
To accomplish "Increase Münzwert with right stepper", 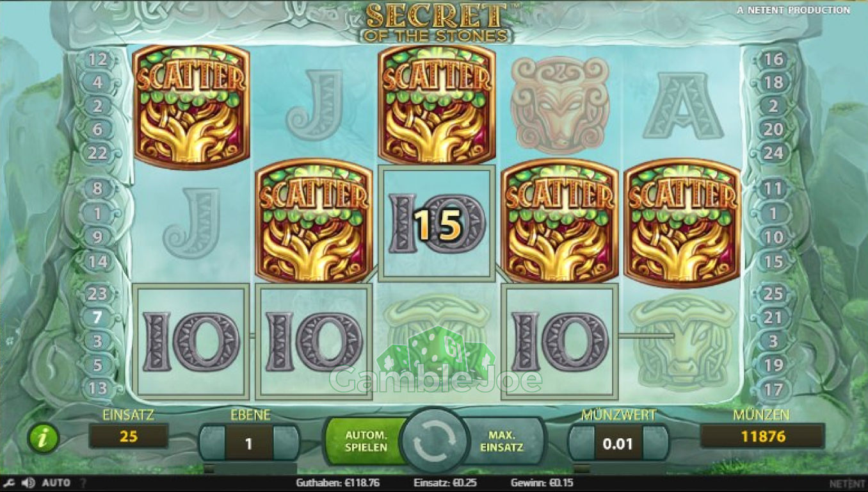I will (655, 443).
